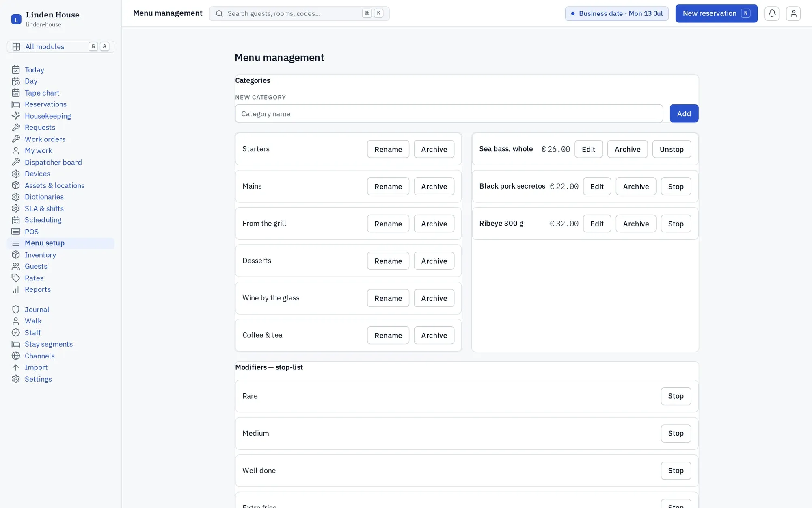Screen dimensions: 812x508
Task: Archive the Coffee & tea category
Action: (x=434, y=336)
